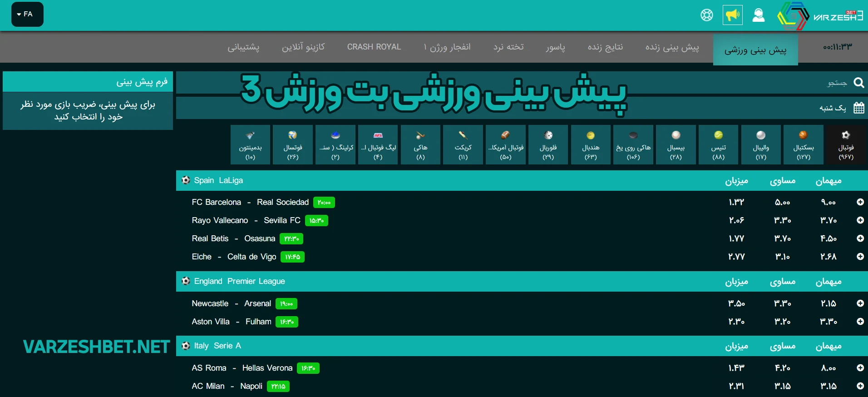Expand more bets for Newcastle - Arsenal
This screenshot has width=868, height=397.
860,303
